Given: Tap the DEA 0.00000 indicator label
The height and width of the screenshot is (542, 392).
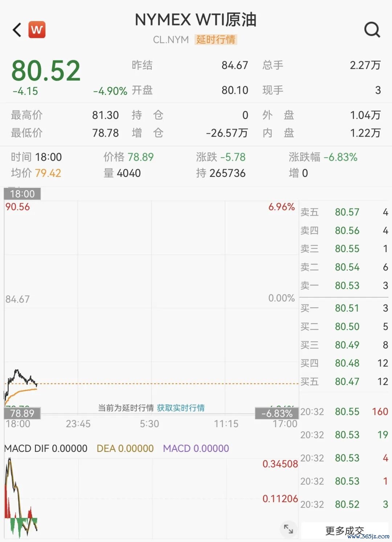Looking at the screenshot, I should tap(125, 448).
